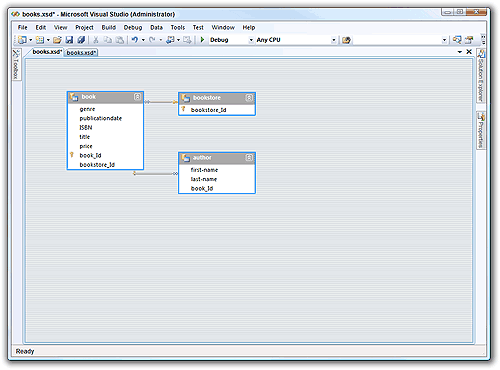Open the Undo history dropdown arrow
This screenshot has width=500, height=370.
143,40
